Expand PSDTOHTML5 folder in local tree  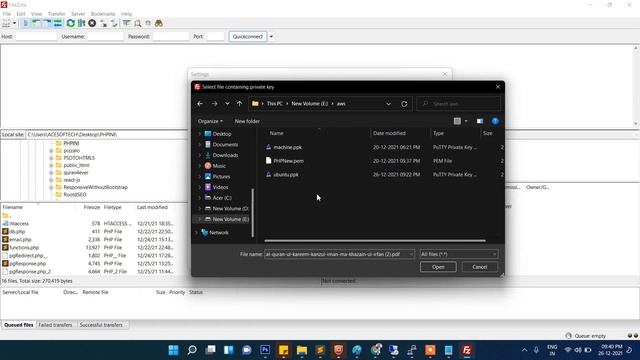(51, 158)
